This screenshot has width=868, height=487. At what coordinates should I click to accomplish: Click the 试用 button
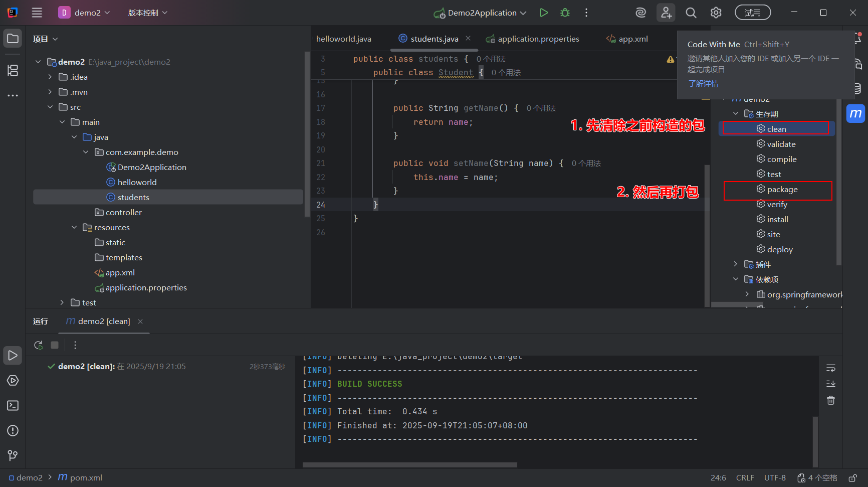pyautogui.click(x=752, y=13)
